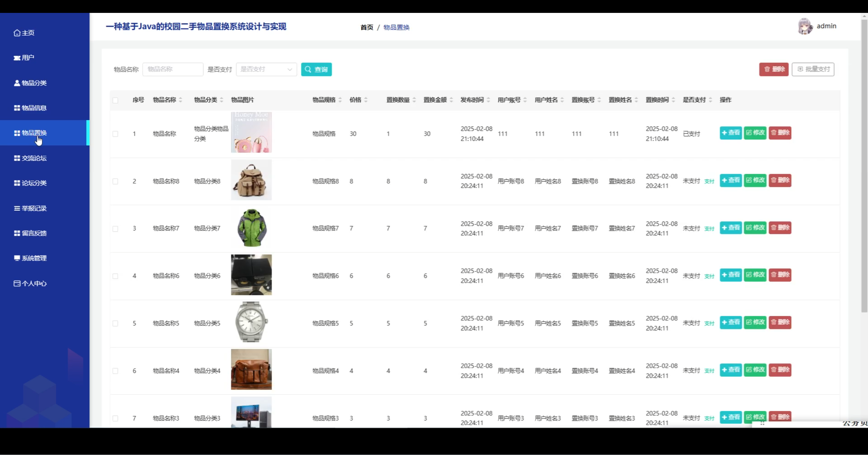This screenshot has height=455, width=868.
Task: Sort the 发布时间 column
Action: coord(488,99)
